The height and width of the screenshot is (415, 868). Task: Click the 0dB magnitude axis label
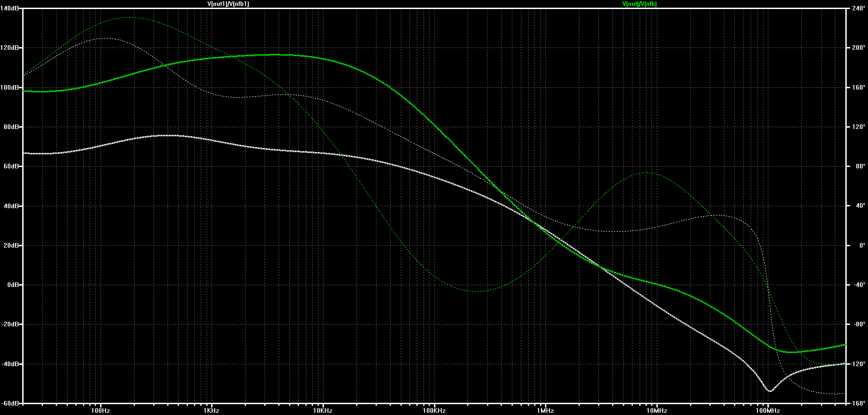[13, 285]
